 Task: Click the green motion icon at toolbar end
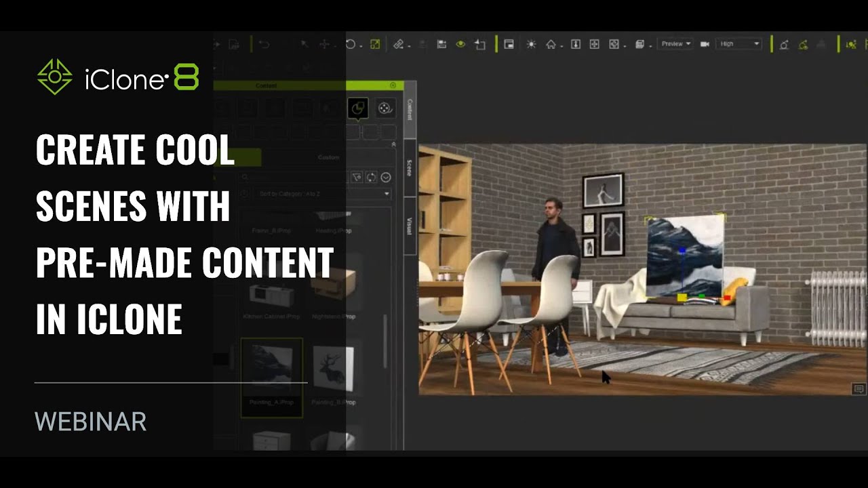tap(850, 45)
